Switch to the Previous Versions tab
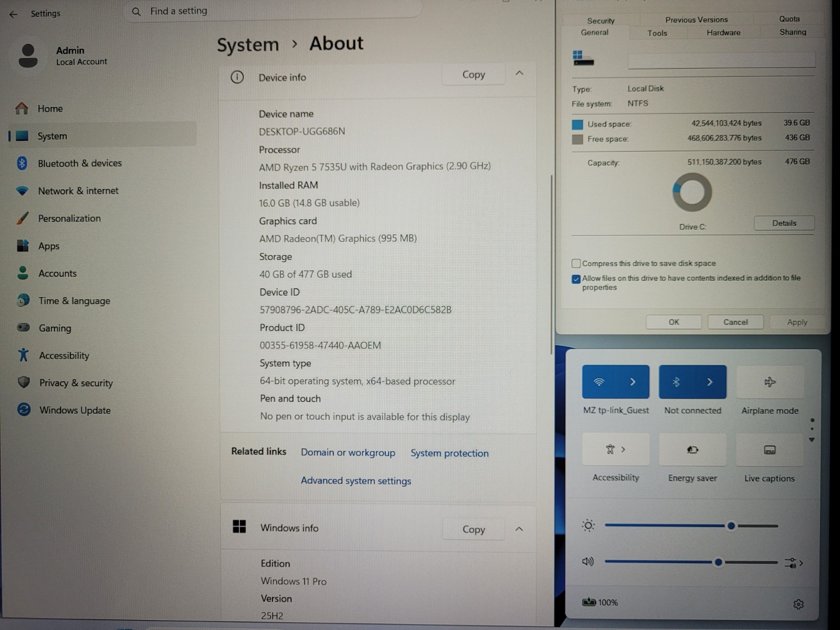Viewport: 840px width, 630px height. pyautogui.click(x=697, y=19)
